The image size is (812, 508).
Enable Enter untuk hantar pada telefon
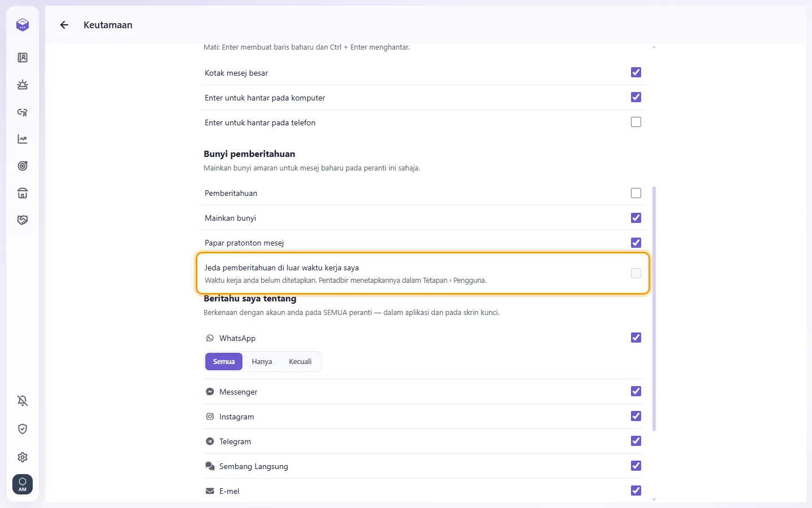click(636, 122)
